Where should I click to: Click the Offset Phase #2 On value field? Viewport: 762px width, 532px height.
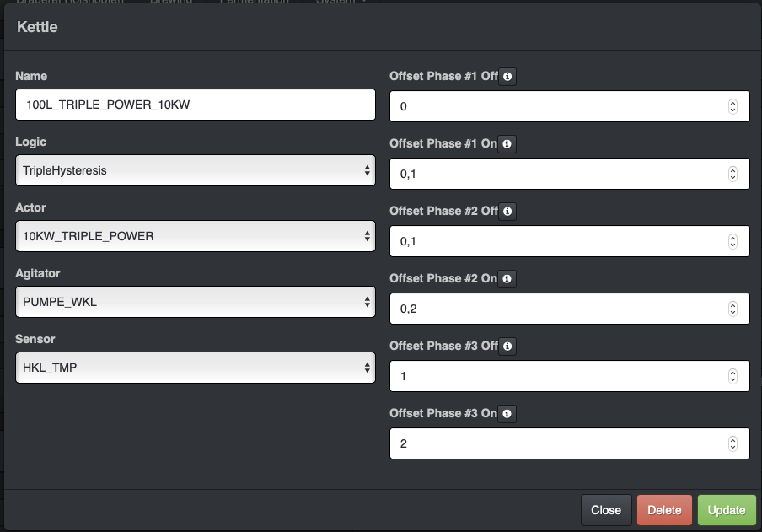click(556, 309)
